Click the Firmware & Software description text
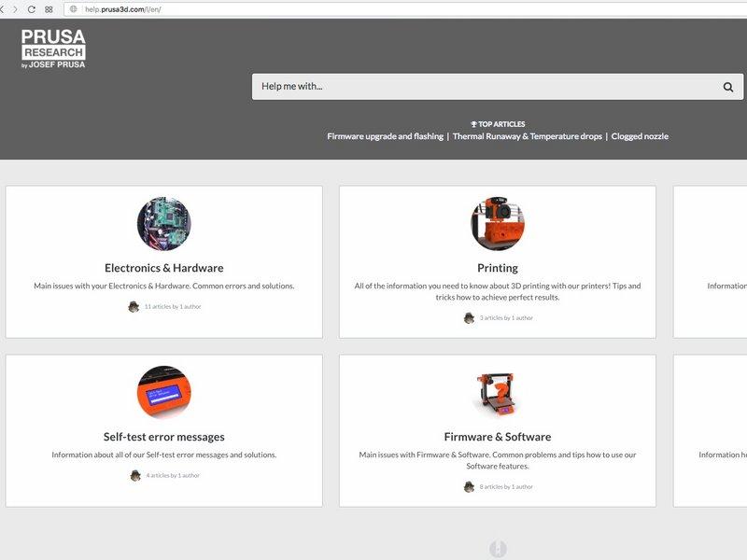 (x=498, y=460)
